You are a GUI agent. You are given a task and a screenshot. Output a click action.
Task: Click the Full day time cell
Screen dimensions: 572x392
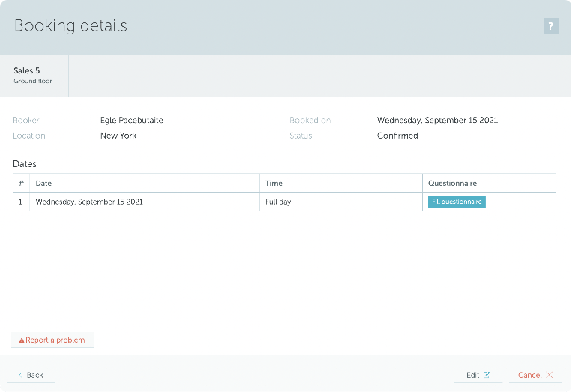coord(340,202)
